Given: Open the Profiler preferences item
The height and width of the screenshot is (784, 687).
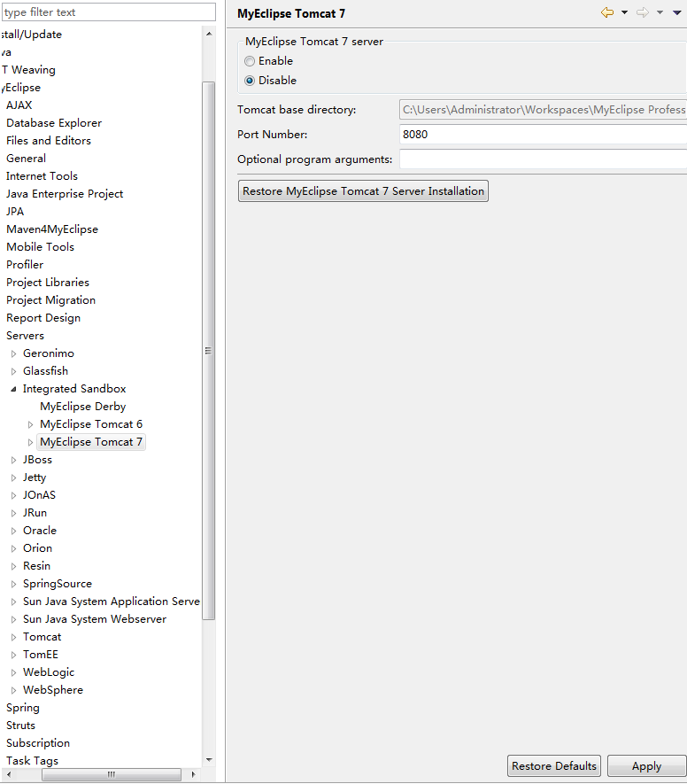Looking at the screenshot, I should tap(25, 265).
